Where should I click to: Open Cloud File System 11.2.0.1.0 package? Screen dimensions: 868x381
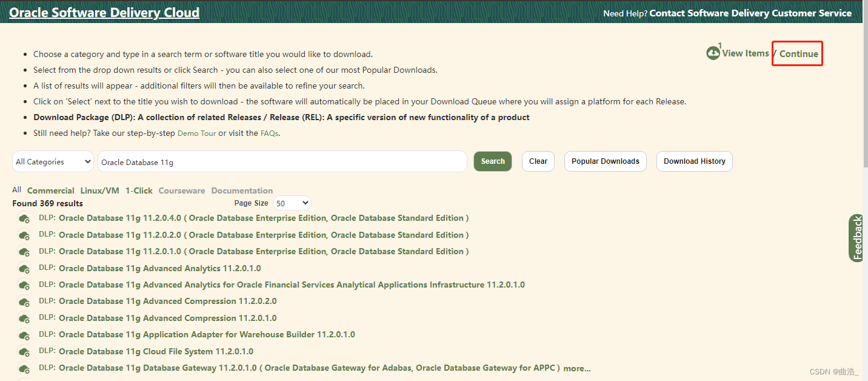[x=156, y=351]
